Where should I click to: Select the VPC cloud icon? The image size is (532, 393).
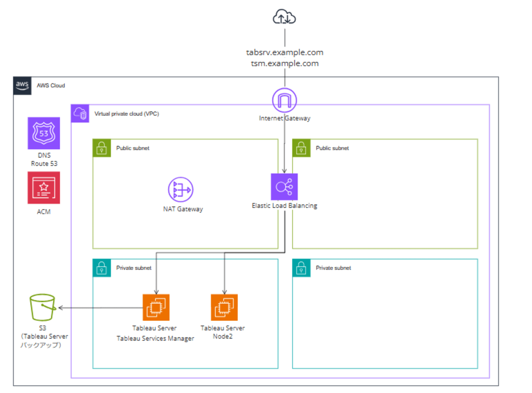80,113
